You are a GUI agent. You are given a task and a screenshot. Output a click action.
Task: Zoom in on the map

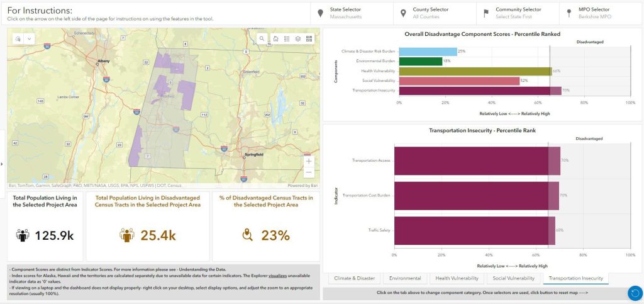click(309, 161)
